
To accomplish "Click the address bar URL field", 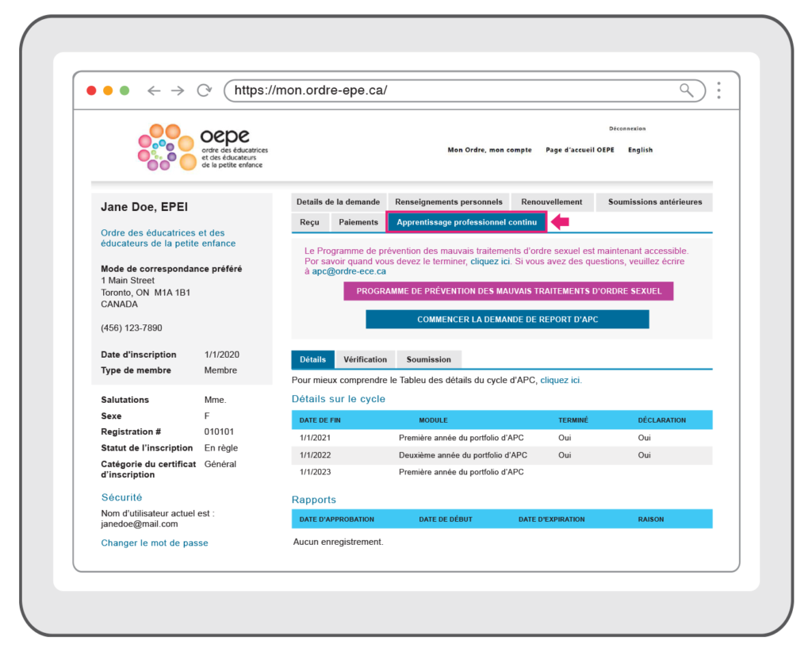I will click(x=465, y=90).
